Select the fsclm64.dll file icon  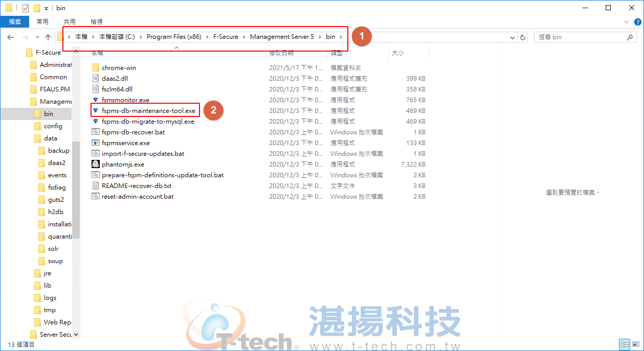(x=96, y=89)
